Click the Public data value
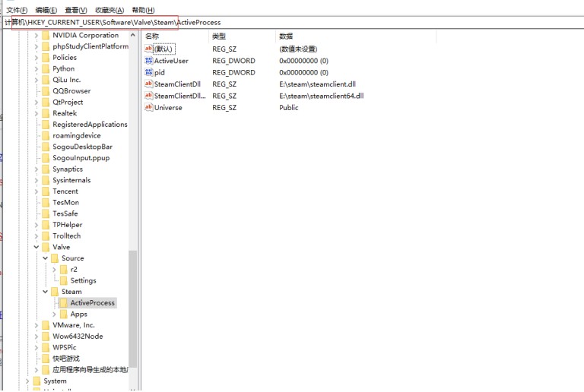 tap(289, 107)
